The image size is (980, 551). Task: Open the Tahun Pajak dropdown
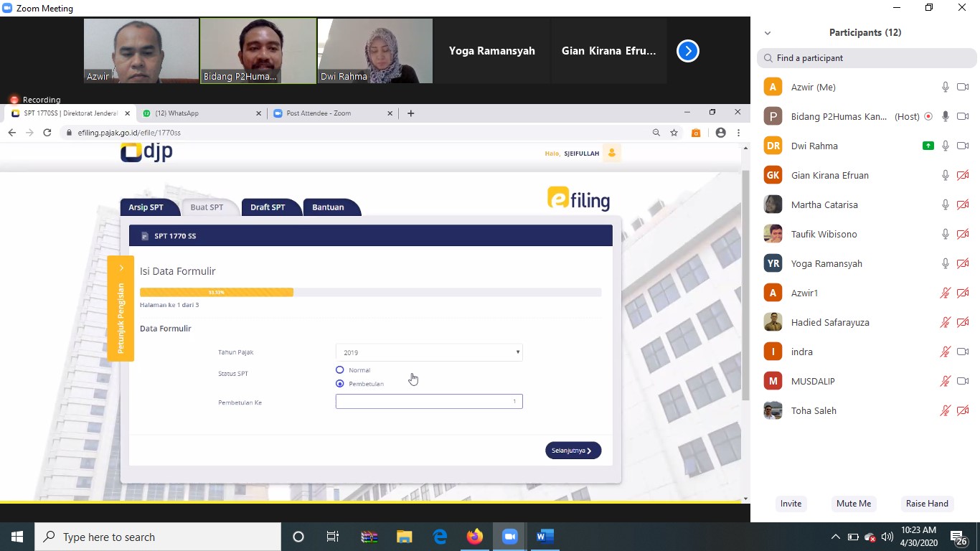pos(429,352)
